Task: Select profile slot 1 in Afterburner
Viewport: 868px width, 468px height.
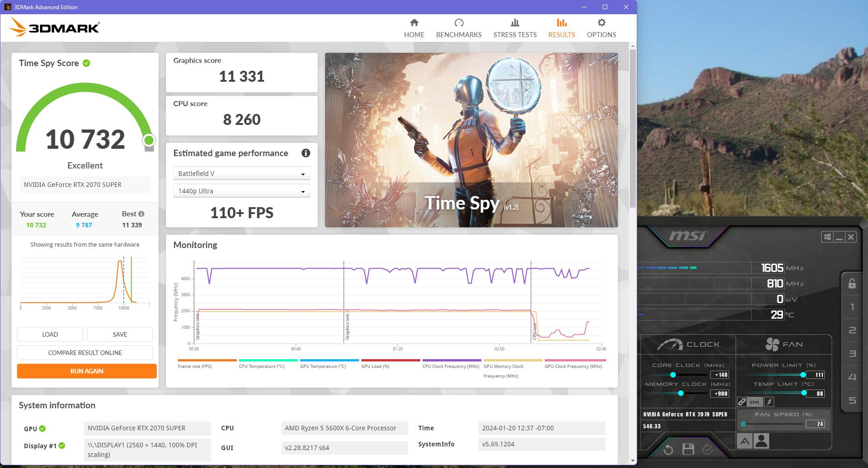Action: [x=852, y=307]
